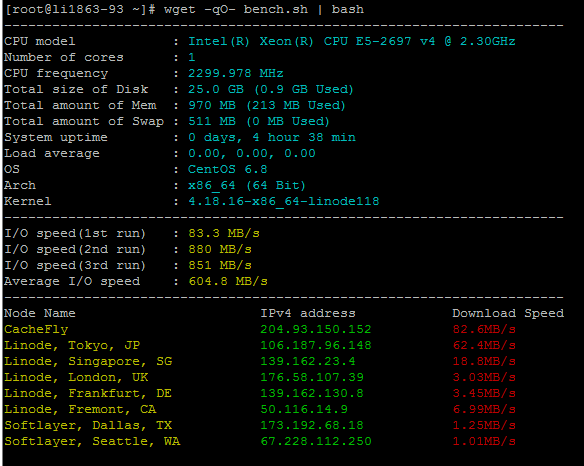Select London download speed 3.03MB/s

(x=484, y=377)
